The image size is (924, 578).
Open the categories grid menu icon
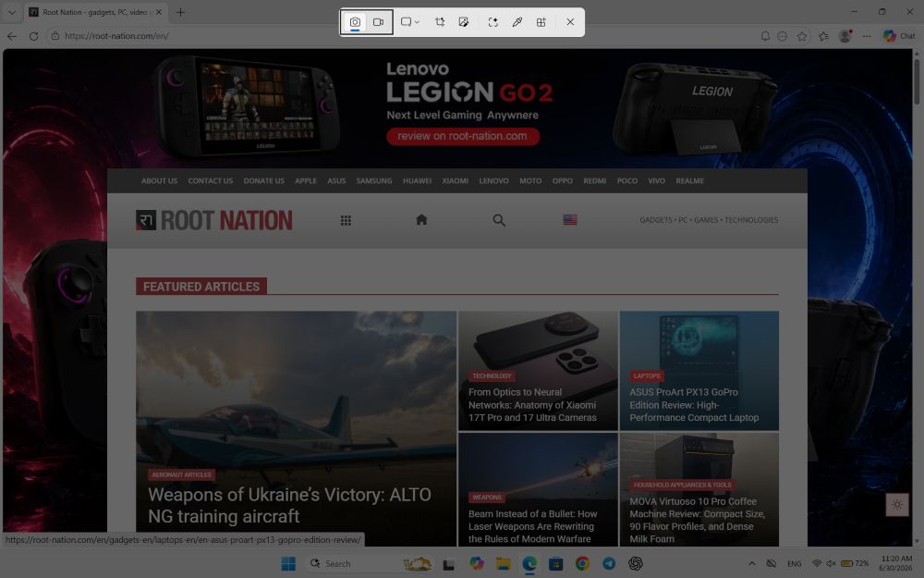coord(346,221)
